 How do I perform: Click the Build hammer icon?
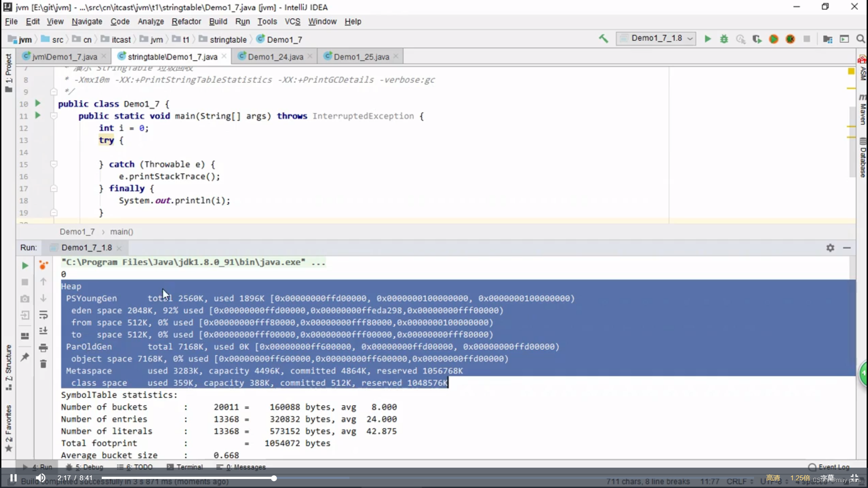603,39
